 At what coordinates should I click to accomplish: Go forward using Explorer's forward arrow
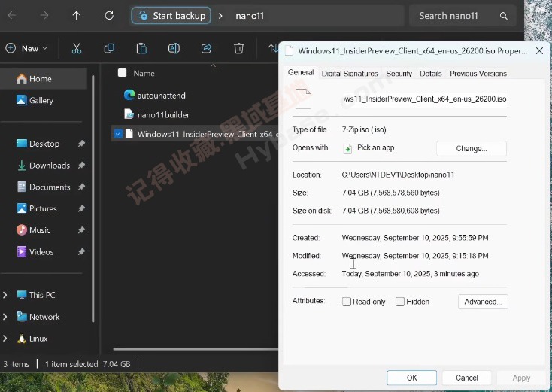coord(44,16)
